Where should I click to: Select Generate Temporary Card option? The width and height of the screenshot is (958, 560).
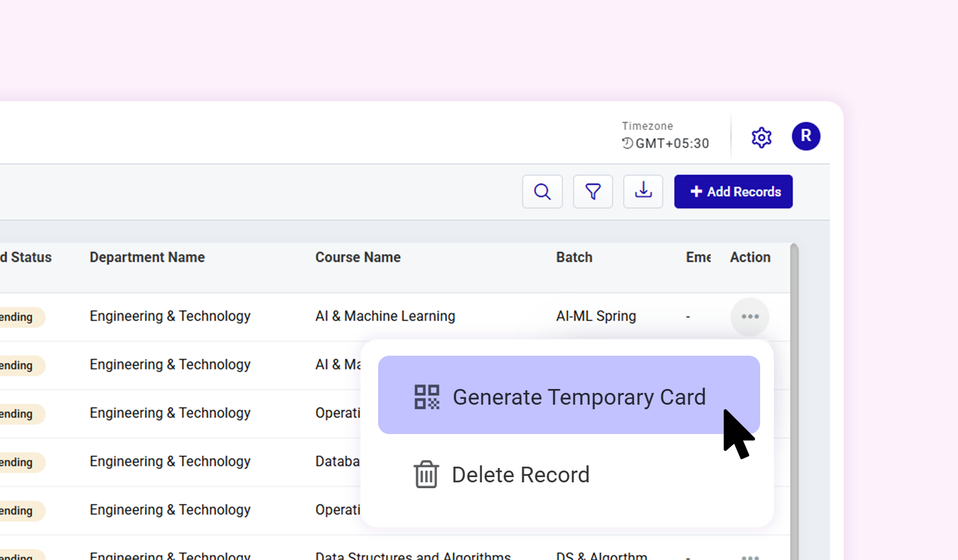(x=579, y=397)
